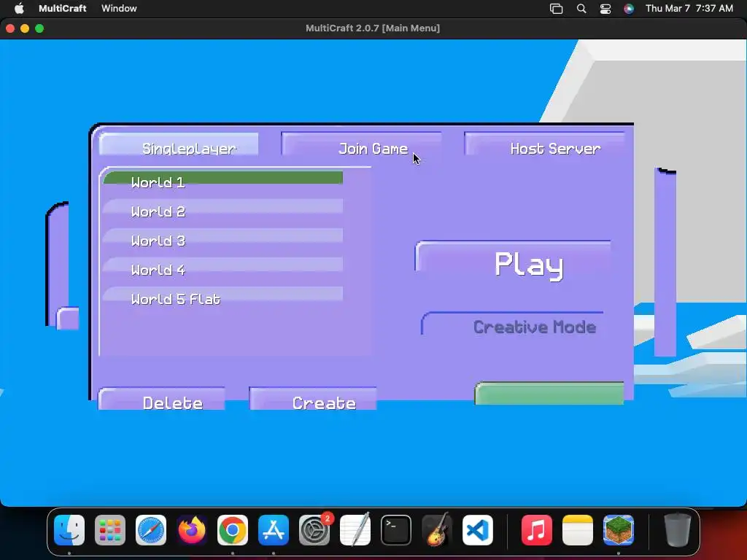Image resolution: width=747 pixels, height=560 pixels.
Task: Open App Store from the Dock
Action: click(274, 530)
